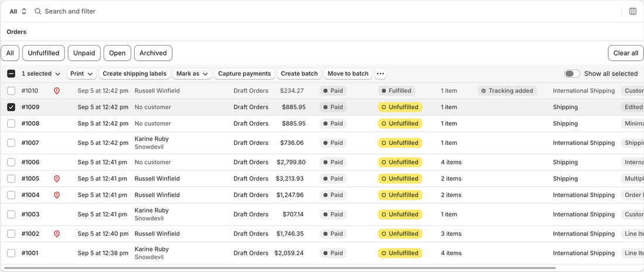
Task: Click the Tracking added badge
Action: pyautogui.click(x=507, y=91)
